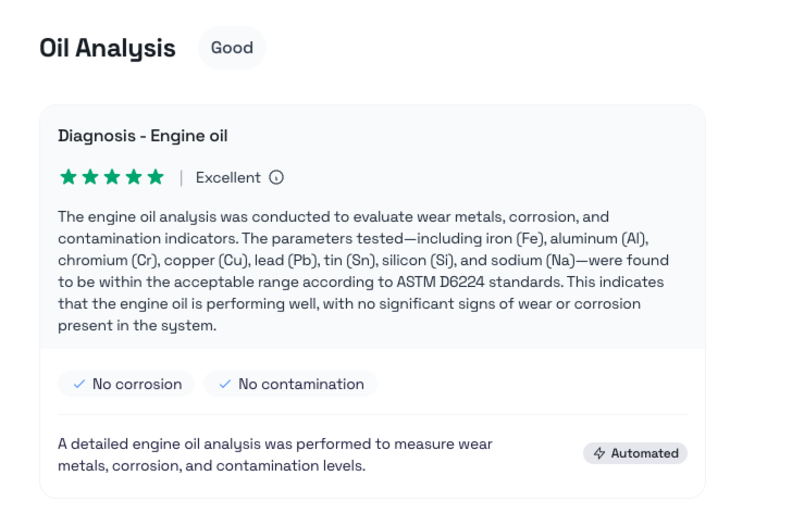Viewport: 792px width, 513px height.
Task: Open the info icon beside Excellent
Action: (x=277, y=178)
